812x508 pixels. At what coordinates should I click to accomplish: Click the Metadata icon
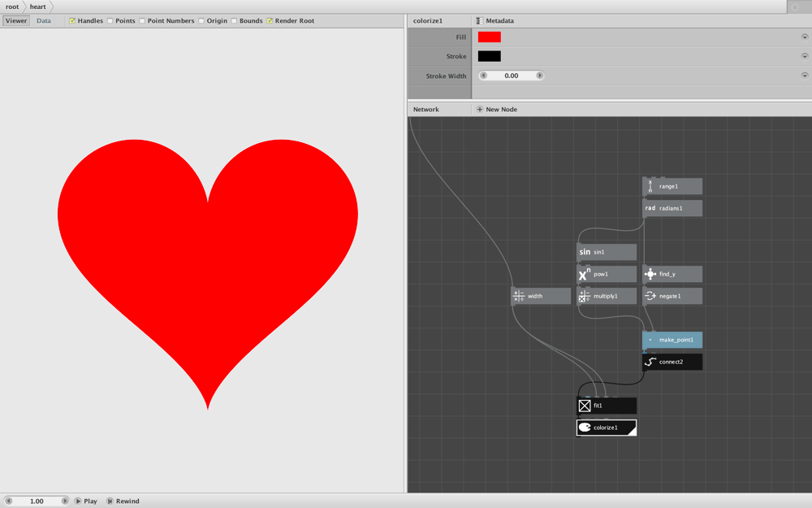click(480, 21)
